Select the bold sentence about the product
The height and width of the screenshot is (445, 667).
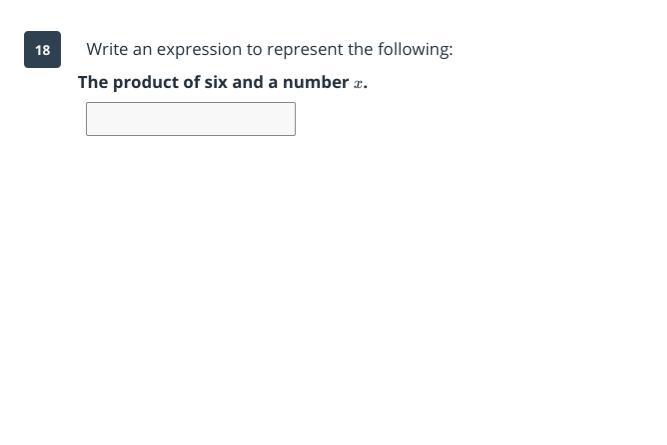222,82
